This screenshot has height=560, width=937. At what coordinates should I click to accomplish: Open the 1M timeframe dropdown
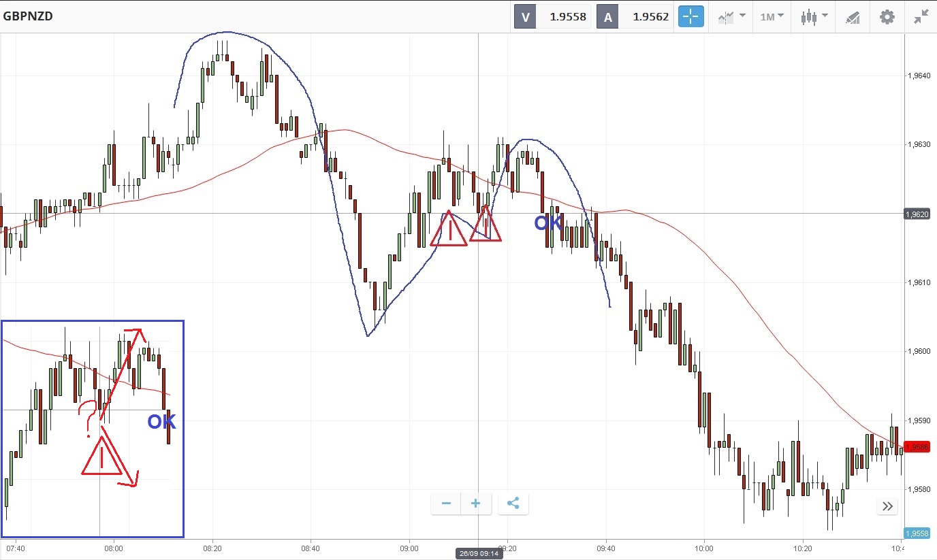(x=772, y=17)
